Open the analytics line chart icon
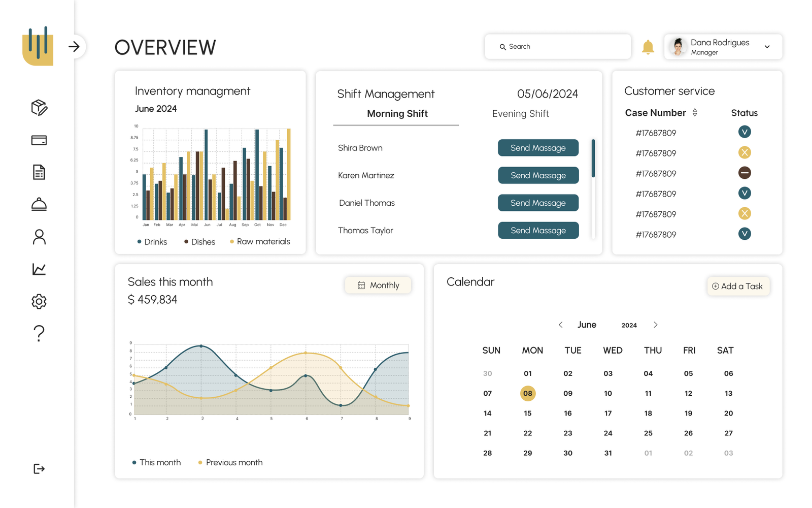The image size is (812, 508). 39,269
